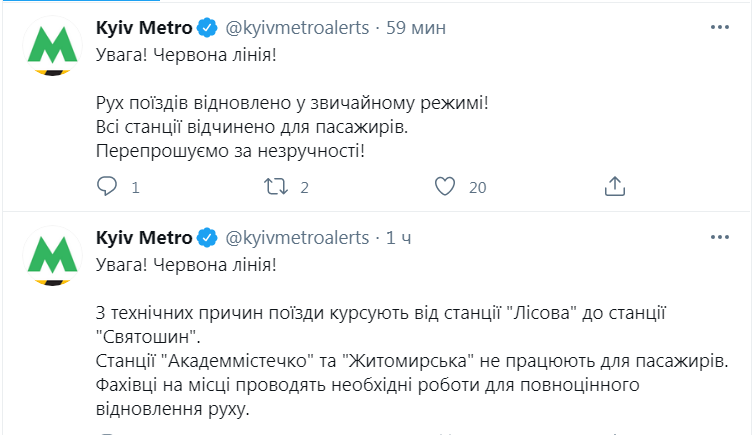This screenshot has height=435, width=753.
Task: Click the @kyivmetroalerts handle in the first tweet
Action: pos(297,27)
